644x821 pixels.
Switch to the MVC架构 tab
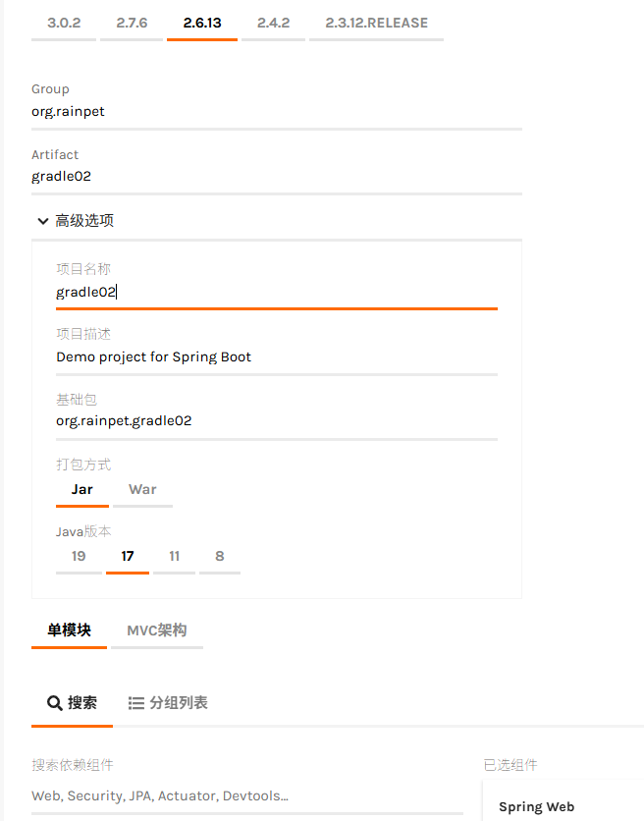pos(157,631)
